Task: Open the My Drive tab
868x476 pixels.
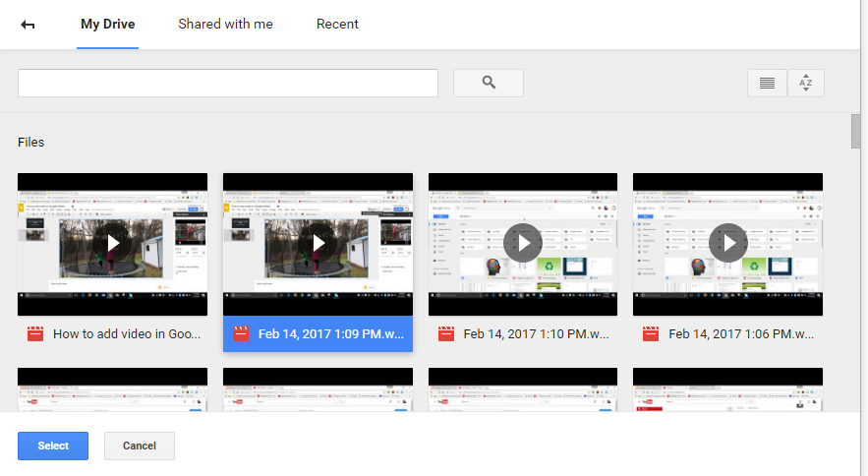Action: [107, 25]
